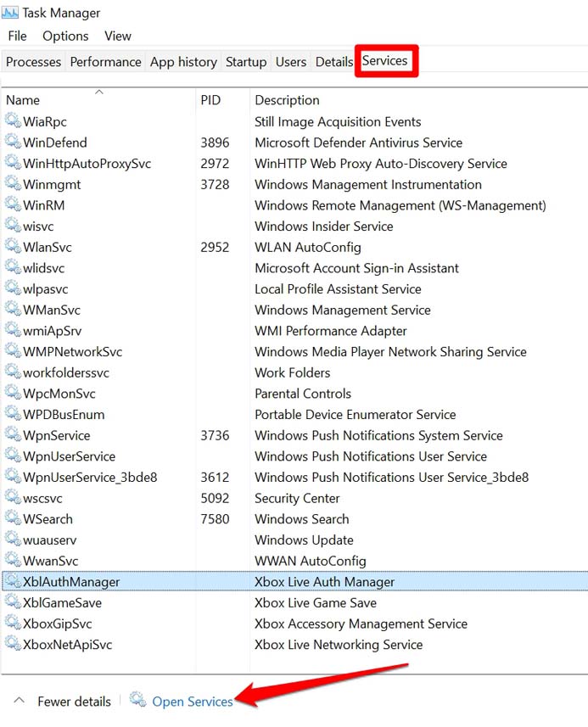Click the gear icon beside WSearch
This screenshot has height=727, width=588.
tap(13, 518)
